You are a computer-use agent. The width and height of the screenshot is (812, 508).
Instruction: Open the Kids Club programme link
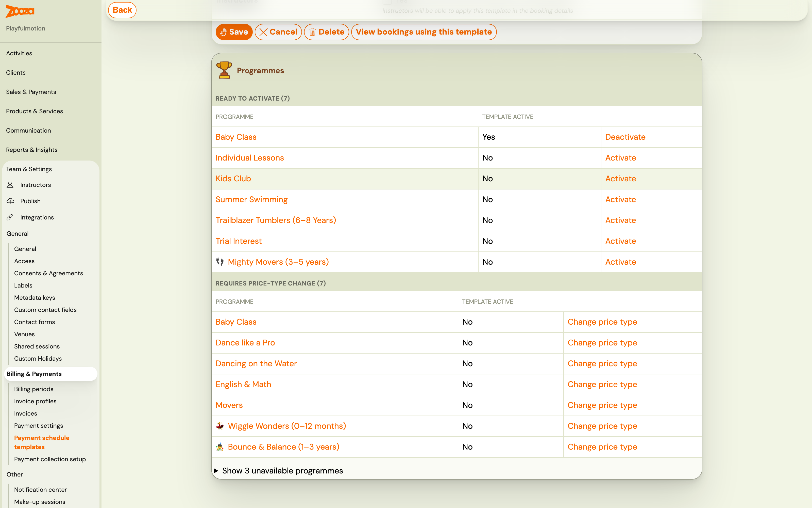[233, 178]
